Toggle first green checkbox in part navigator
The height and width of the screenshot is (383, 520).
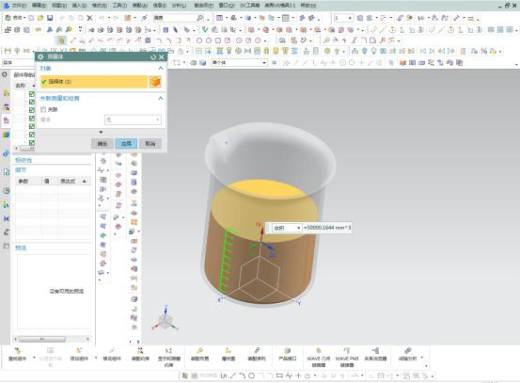tap(32, 94)
